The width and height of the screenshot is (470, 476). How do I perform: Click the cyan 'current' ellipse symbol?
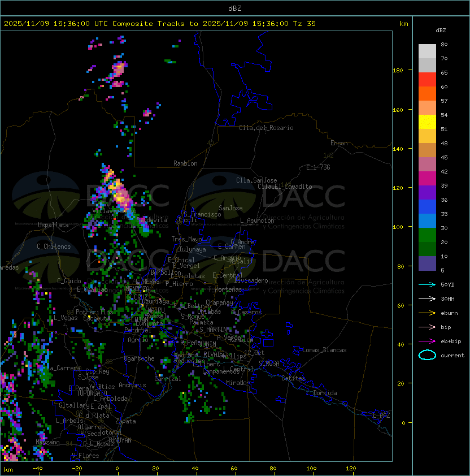[x=427, y=355]
